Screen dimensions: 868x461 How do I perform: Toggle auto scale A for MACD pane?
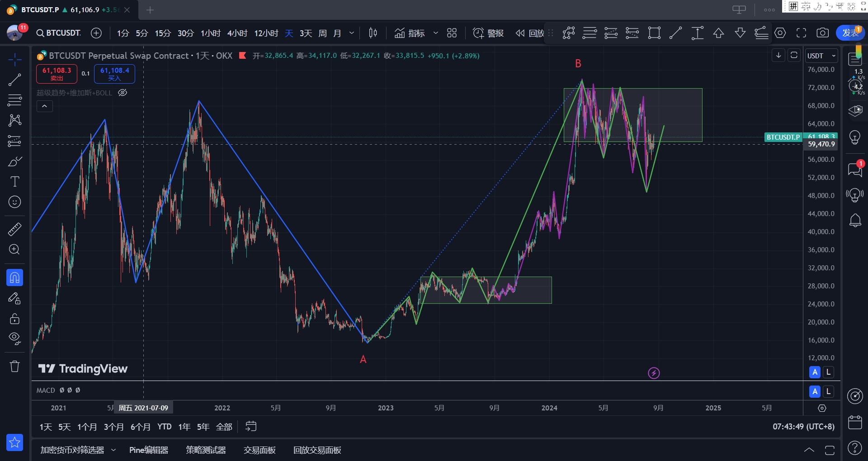[x=815, y=391]
